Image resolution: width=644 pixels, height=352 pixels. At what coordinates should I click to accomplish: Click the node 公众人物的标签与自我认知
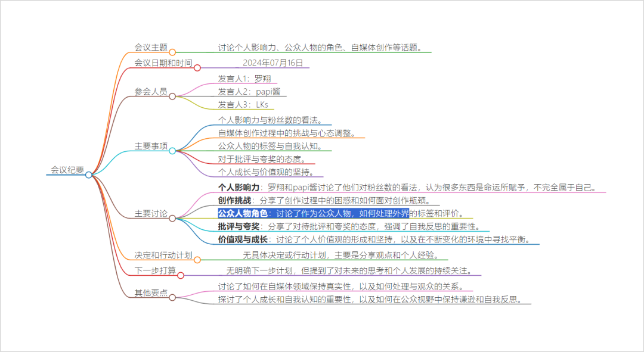pyautogui.click(x=271, y=146)
